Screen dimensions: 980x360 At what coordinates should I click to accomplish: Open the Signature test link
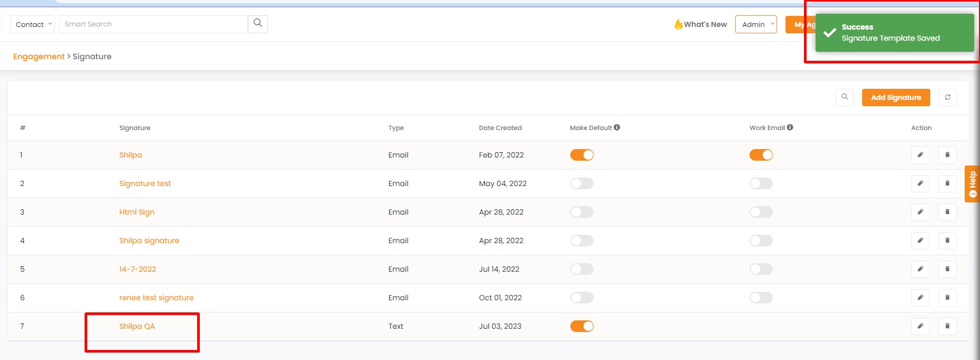click(145, 183)
